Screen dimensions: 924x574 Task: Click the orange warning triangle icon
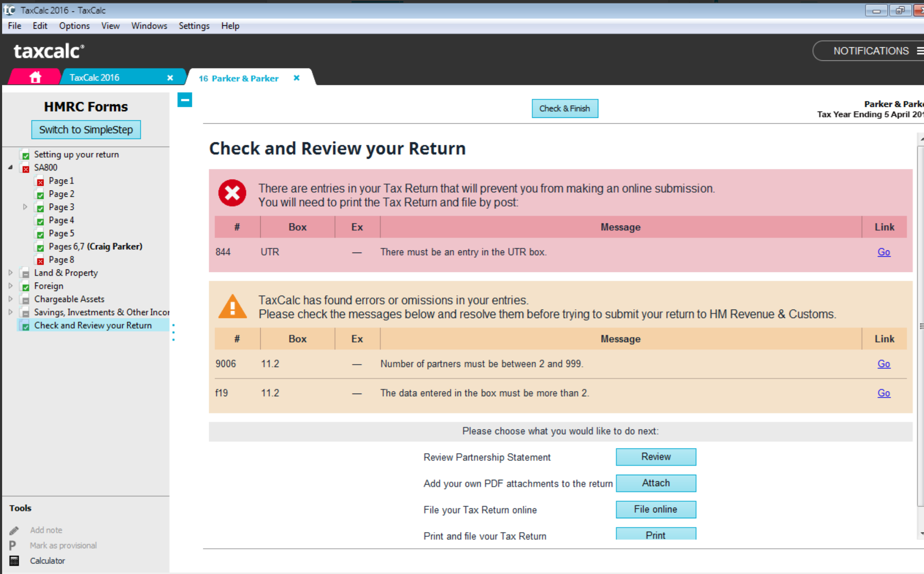pyautogui.click(x=232, y=306)
